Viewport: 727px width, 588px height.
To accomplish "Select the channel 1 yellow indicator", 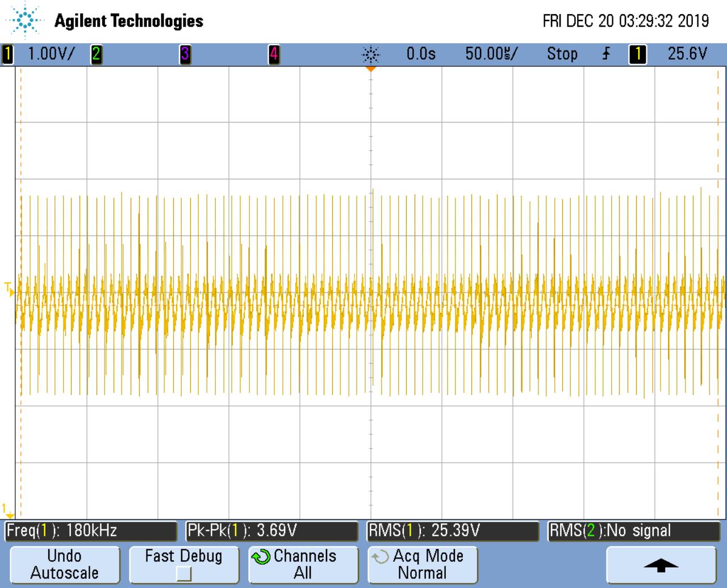I will 7,54.
